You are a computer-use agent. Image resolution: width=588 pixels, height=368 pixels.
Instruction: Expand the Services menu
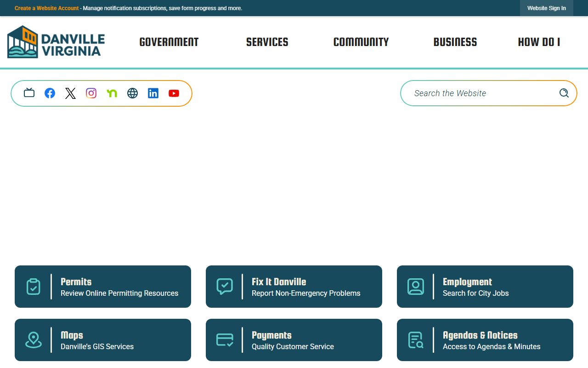[267, 42]
